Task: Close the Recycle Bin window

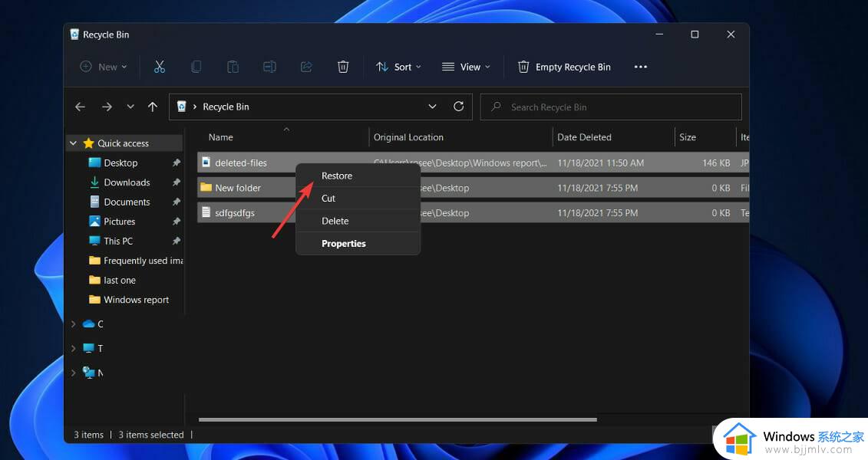Action: pos(731,34)
